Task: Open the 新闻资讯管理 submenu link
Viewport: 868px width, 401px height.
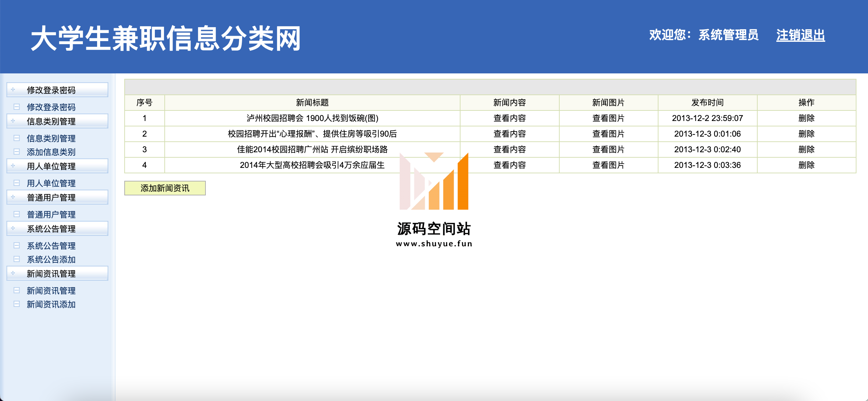Action: [x=51, y=291]
